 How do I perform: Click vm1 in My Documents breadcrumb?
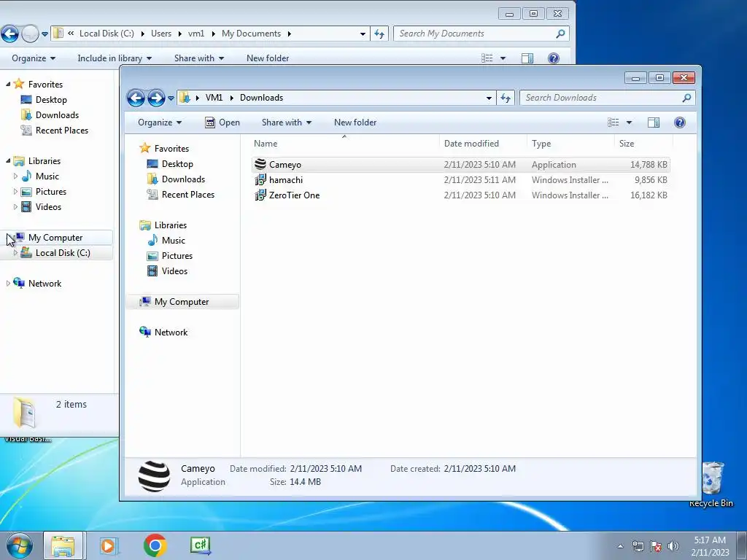click(x=196, y=34)
